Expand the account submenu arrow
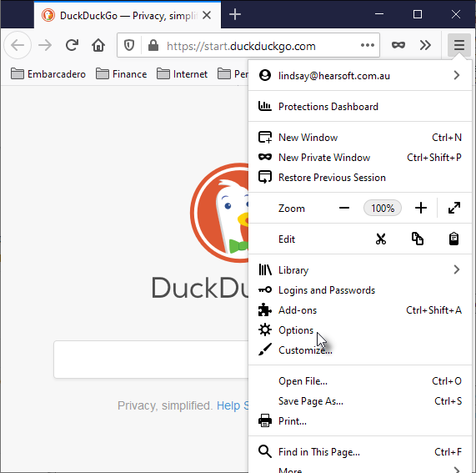 point(457,75)
